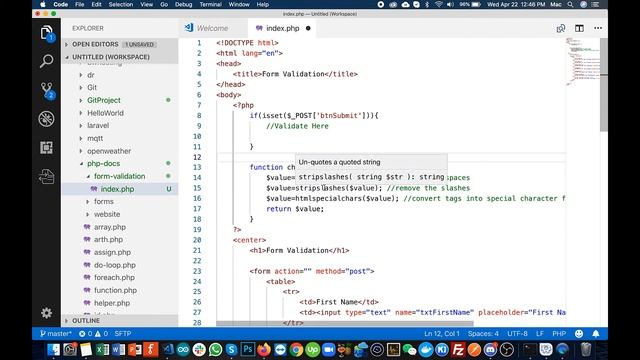Open the Debug view in activity bar
Image resolution: width=640 pixels, height=360 pixels.
[x=47, y=119]
